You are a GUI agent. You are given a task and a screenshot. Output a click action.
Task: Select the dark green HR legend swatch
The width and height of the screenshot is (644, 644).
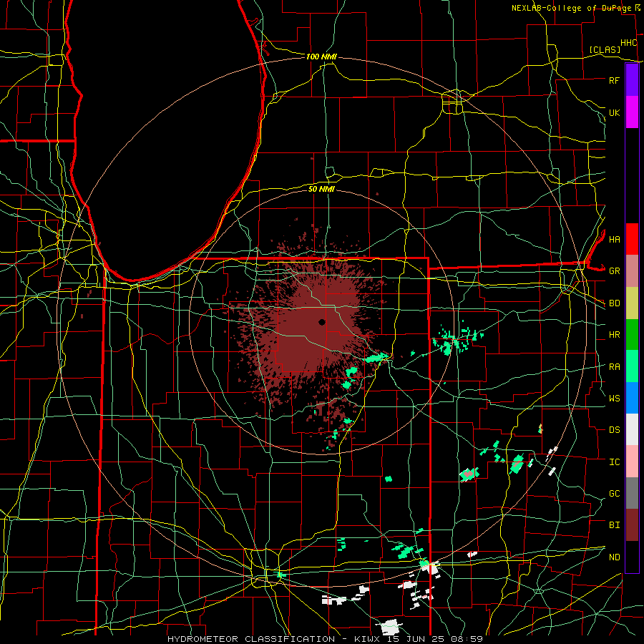click(632, 335)
